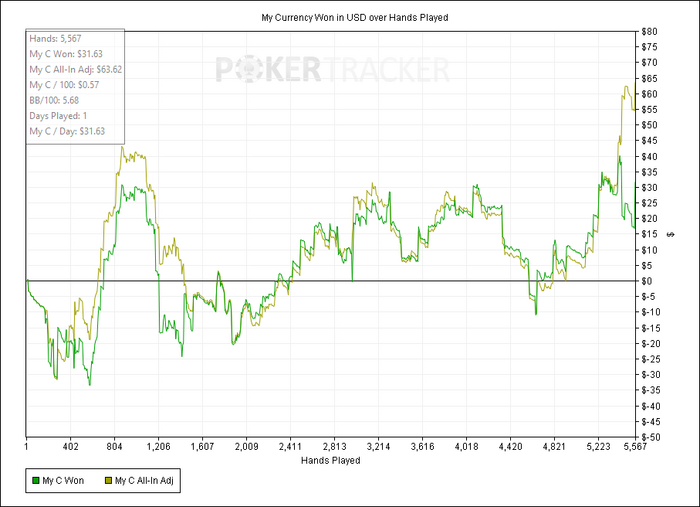Click the 2,411 x-axis tick label
Viewport: 700px width, 507px height.
point(291,446)
